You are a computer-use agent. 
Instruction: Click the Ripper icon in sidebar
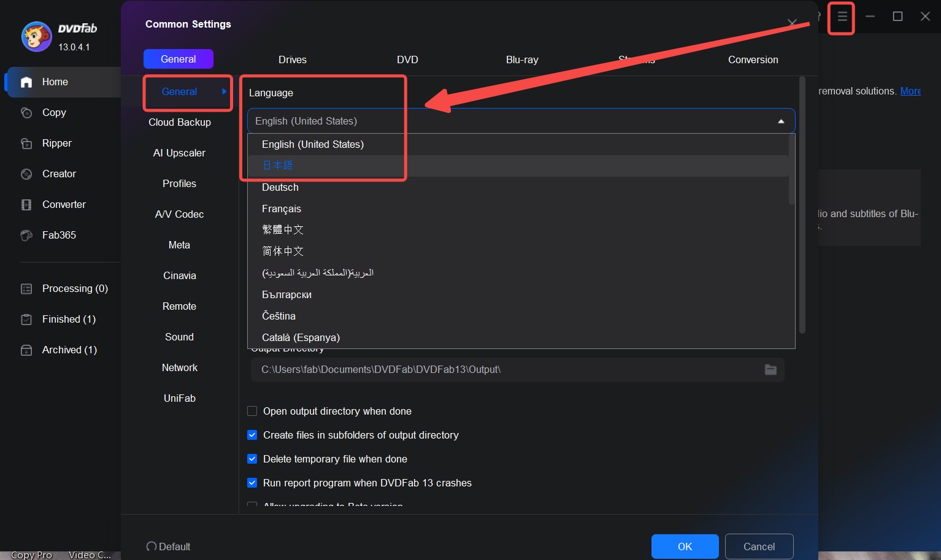[x=26, y=144]
